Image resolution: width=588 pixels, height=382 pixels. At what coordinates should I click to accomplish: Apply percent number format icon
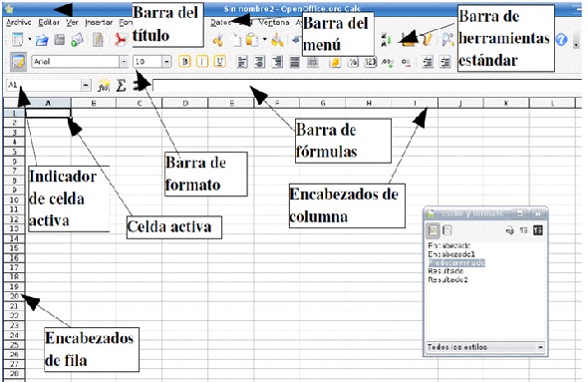(353, 62)
